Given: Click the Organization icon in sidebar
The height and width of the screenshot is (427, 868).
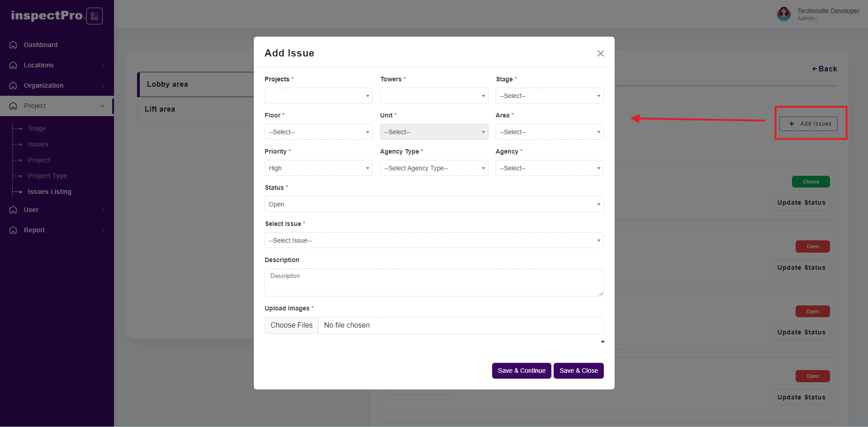Looking at the screenshot, I should 13,85.
